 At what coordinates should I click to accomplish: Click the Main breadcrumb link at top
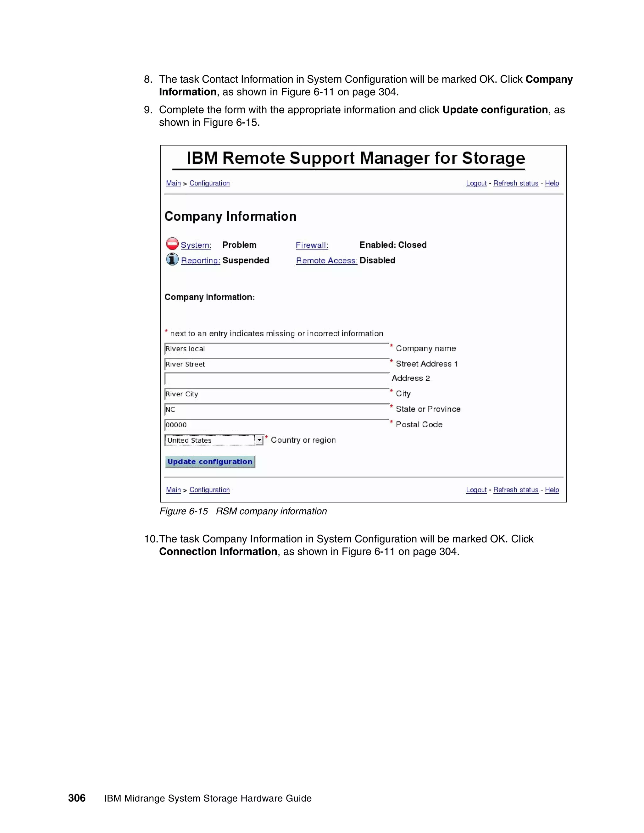(173, 183)
